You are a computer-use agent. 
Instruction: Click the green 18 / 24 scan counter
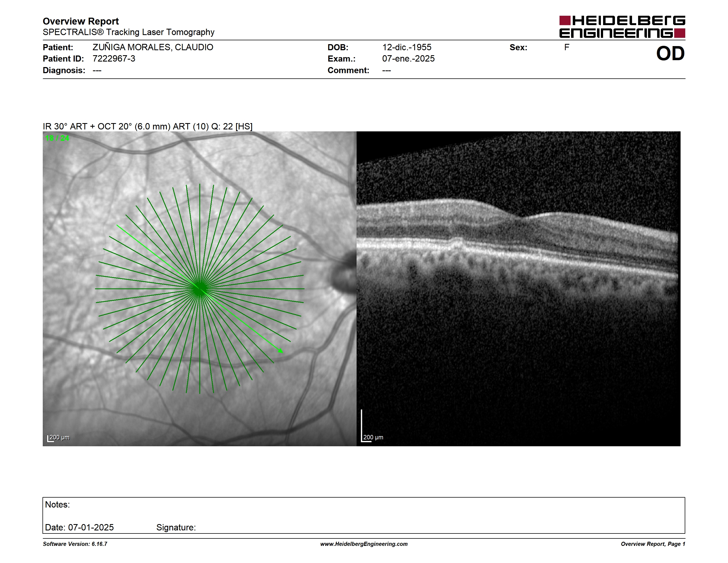[x=57, y=138]
